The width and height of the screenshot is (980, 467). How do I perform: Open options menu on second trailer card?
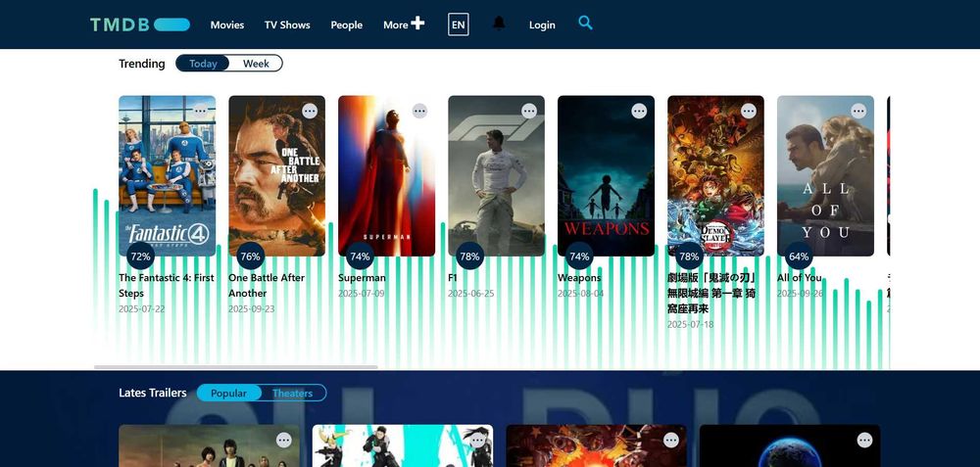(477, 441)
